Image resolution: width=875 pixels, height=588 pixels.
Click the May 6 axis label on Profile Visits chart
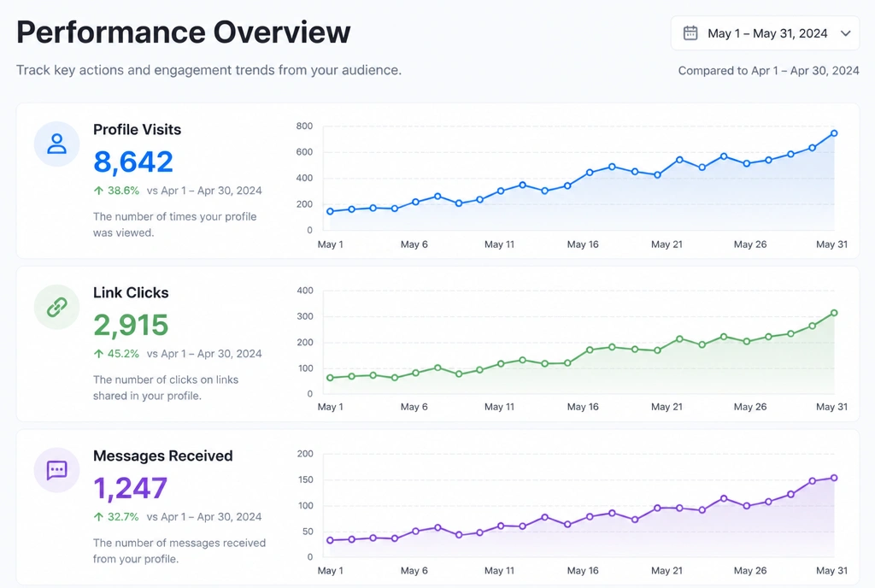(x=414, y=244)
